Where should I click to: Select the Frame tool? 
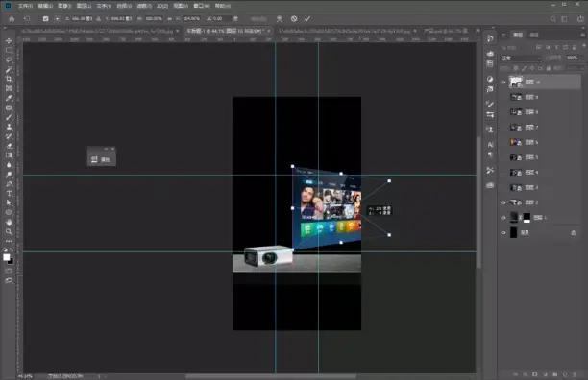click(9, 88)
